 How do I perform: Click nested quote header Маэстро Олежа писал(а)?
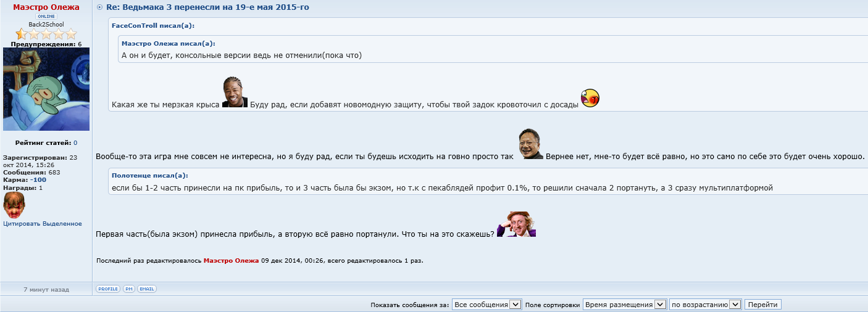coord(168,44)
